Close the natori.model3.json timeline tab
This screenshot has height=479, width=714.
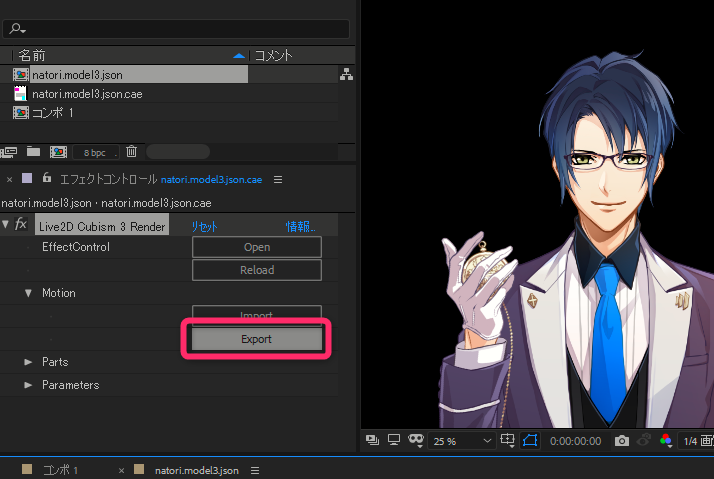pyautogui.click(x=122, y=471)
